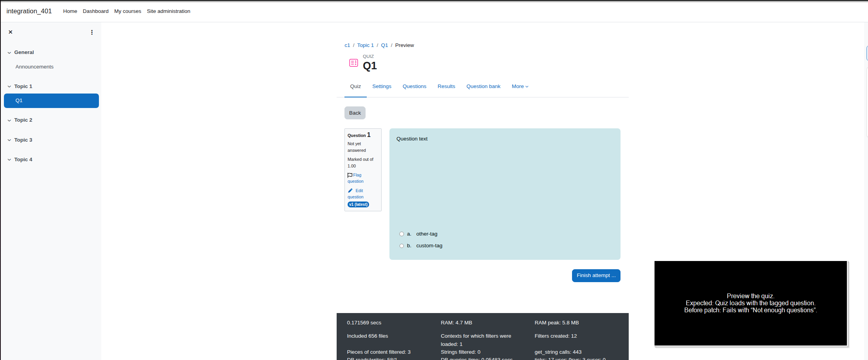This screenshot has width=868, height=360.
Task: Select Q1 item in course index
Action: point(51,101)
